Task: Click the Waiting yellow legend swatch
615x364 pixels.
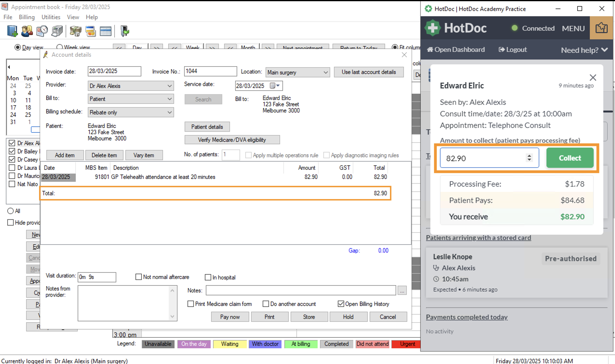Action: tap(230, 344)
